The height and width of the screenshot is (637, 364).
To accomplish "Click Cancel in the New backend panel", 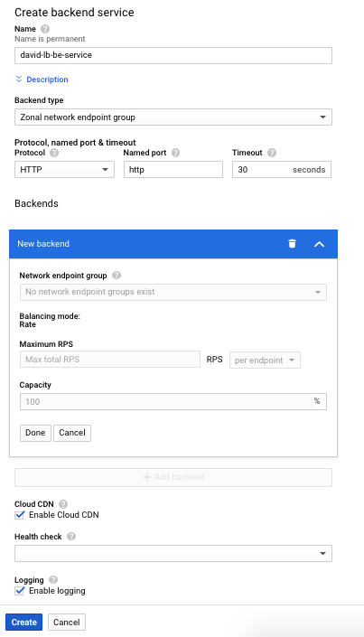I will (x=72, y=433).
